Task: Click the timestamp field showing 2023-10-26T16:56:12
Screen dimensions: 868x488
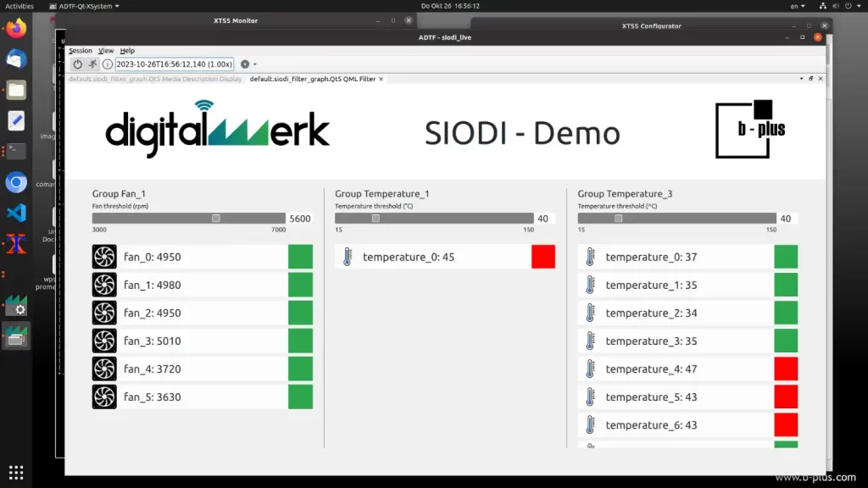Action: (174, 64)
